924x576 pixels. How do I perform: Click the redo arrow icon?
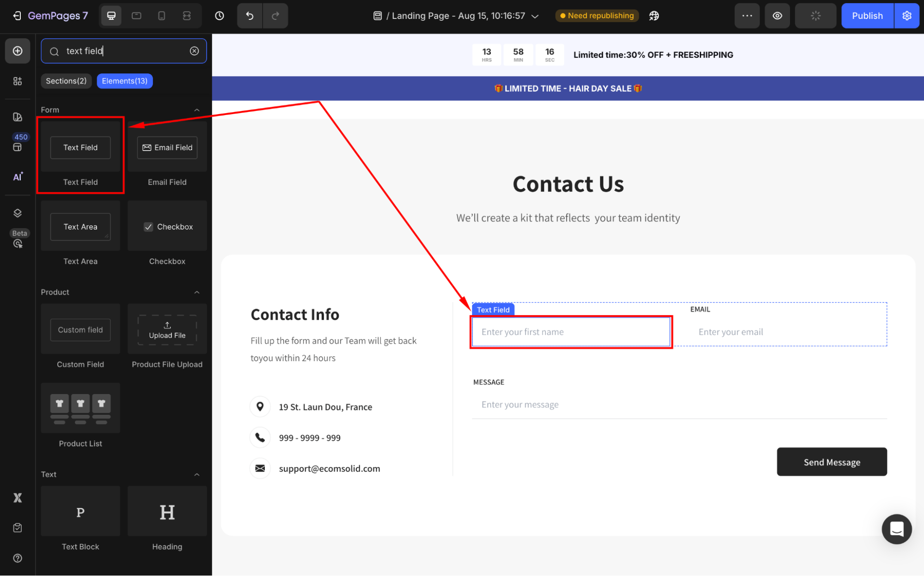(275, 16)
